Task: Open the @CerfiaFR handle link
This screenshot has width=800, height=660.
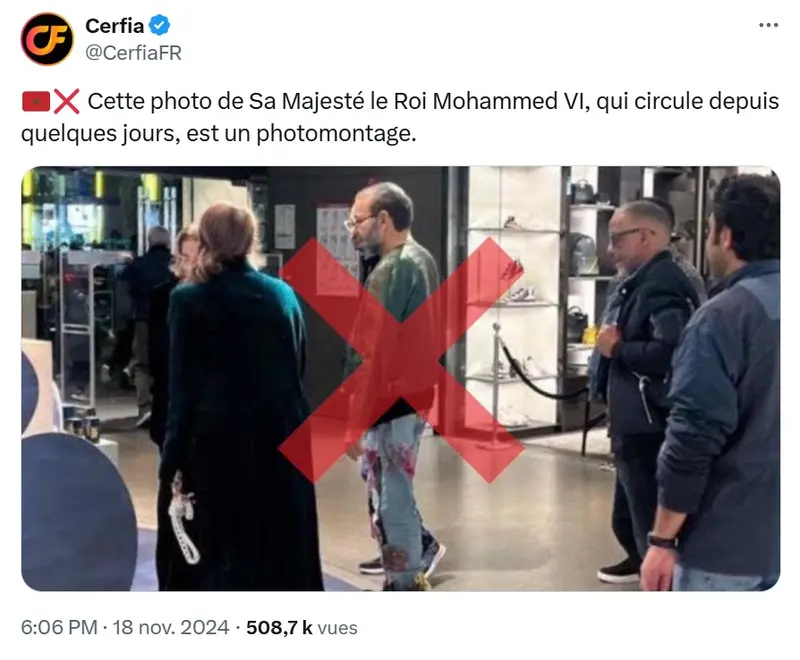Action: tap(133, 53)
